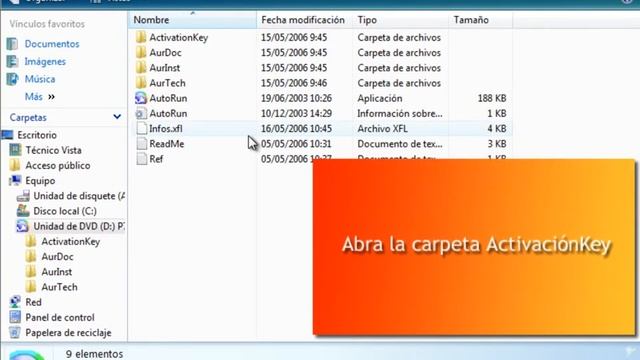Click the Escritorio desktop icon in the tree
Image resolution: width=640 pixels, height=360 pixels.
pos(7,135)
